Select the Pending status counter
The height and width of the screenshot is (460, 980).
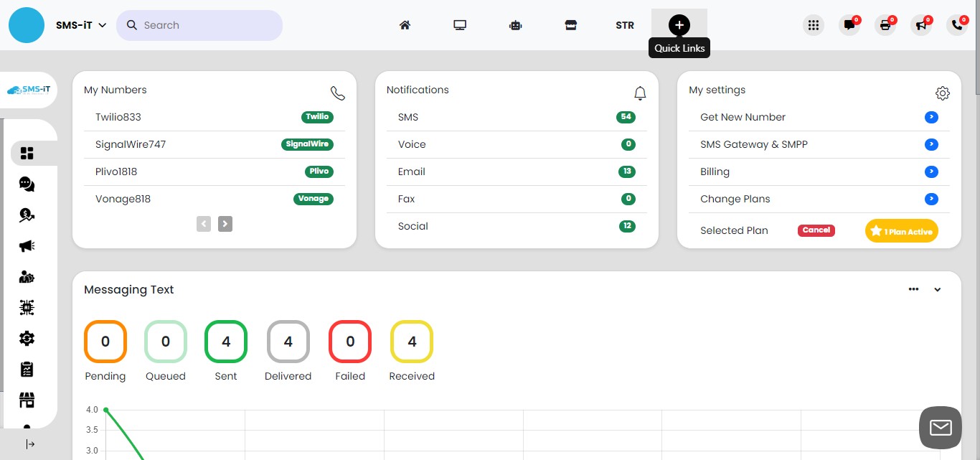(105, 342)
